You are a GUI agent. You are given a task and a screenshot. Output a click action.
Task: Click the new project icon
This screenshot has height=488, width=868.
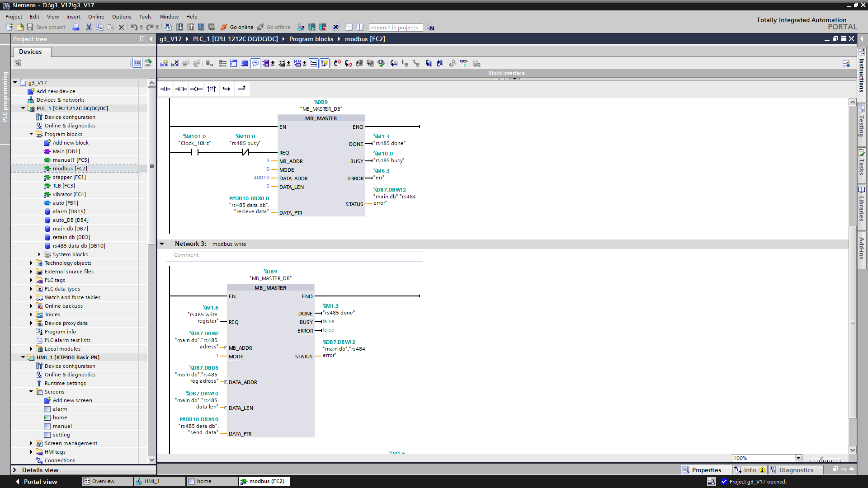[x=9, y=27]
